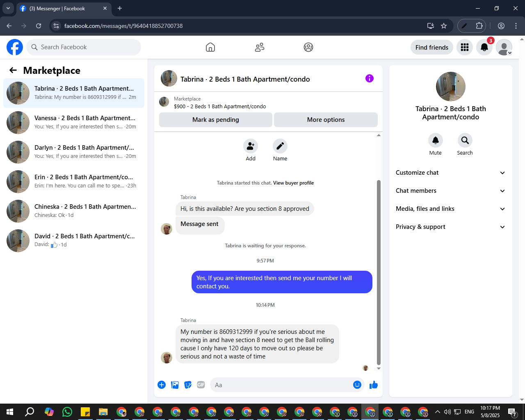Open more actions plus icon in composer
Image resolution: width=525 pixels, height=420 pixels.
[x=162, y=385]
